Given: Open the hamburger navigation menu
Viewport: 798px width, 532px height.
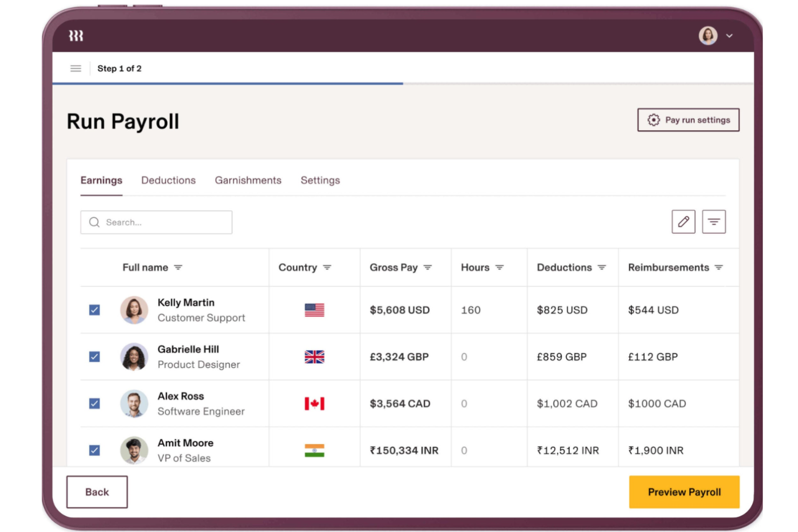Looking at the screenshot, I should coord(75,68).
